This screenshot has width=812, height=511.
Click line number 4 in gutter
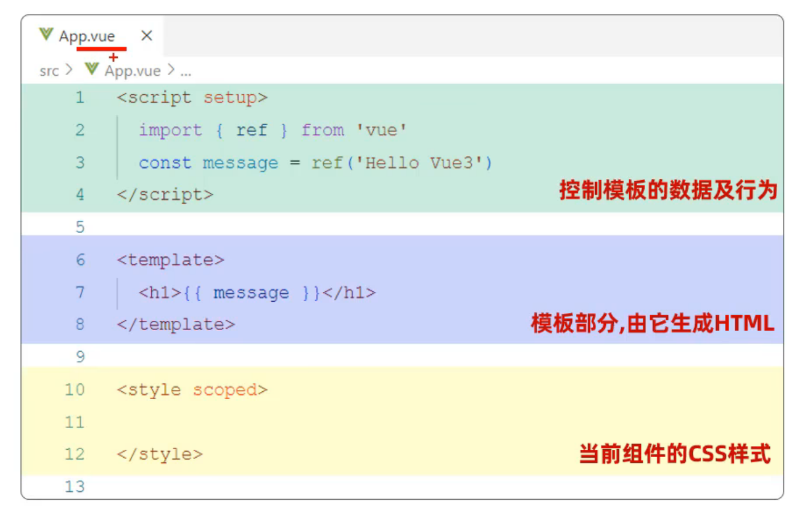(x=80, y=195)
